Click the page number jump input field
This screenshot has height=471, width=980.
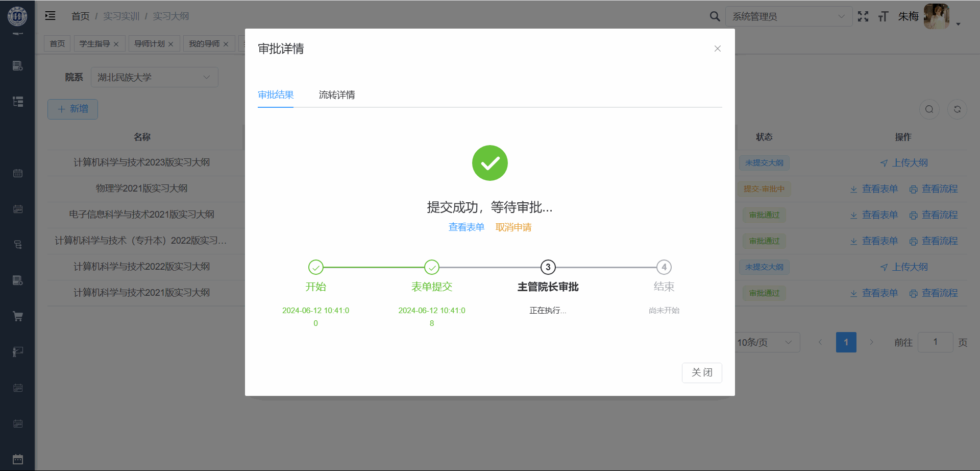pos(935,342)
